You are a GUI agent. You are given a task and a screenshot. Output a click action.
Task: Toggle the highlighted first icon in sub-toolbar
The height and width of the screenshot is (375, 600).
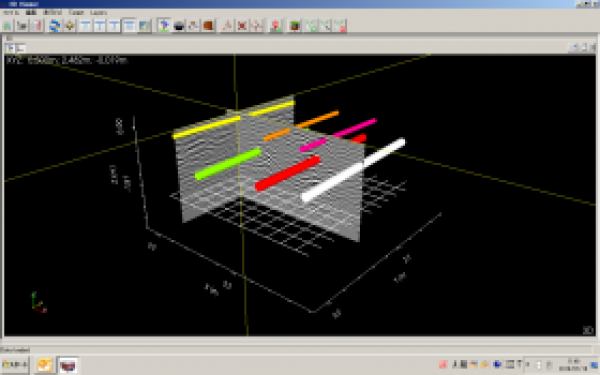pos(10,48)
